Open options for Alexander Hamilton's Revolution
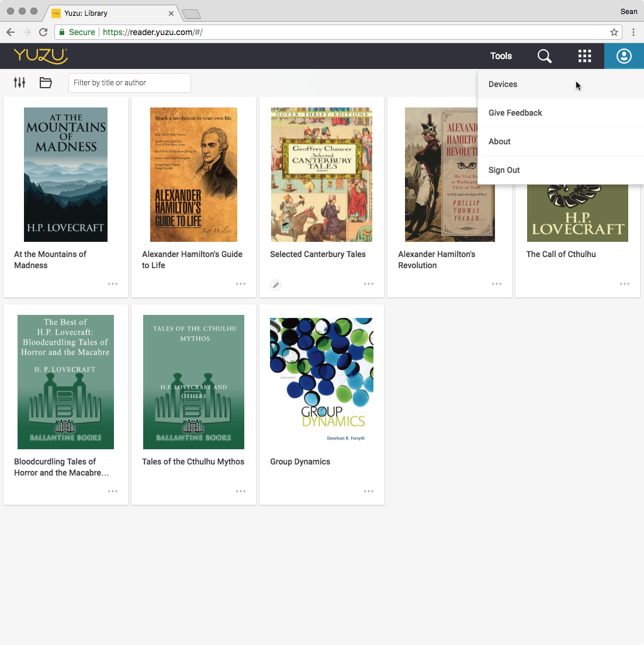The image size is (644, 645). pyautogui.click(x=497, y=284)
